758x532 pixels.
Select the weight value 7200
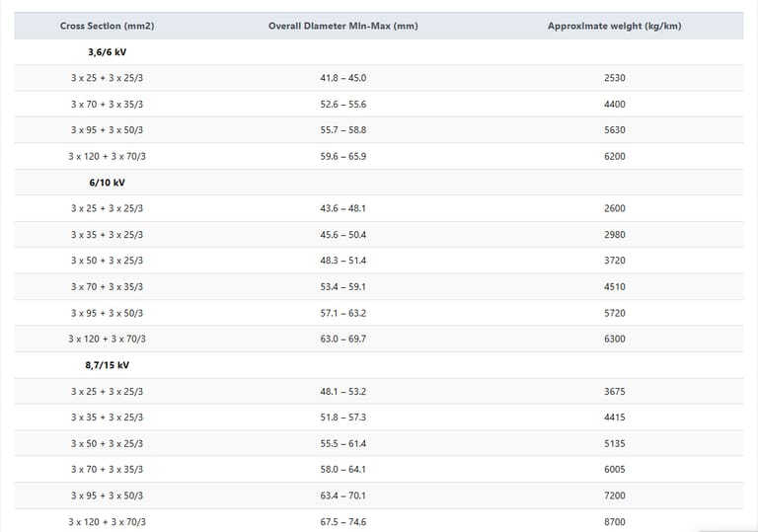point(614,495)
